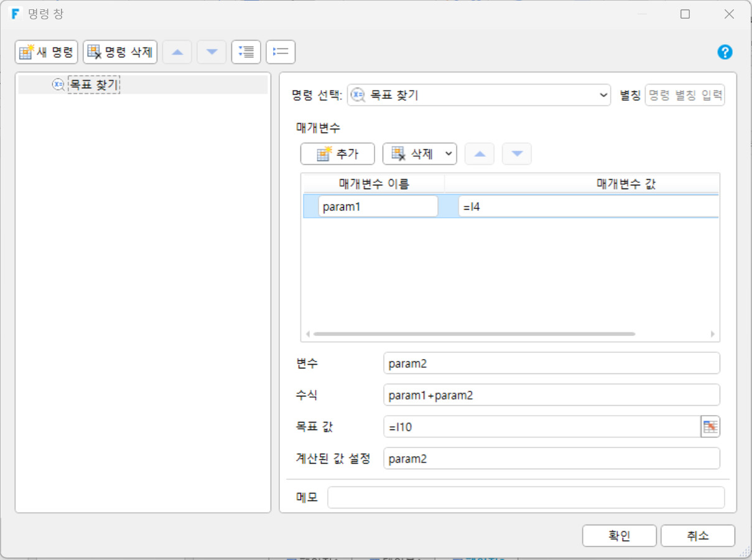Click the 매개변수 값 column header
The height and width of the screenshot is (560, 752).
coord(626,184)
